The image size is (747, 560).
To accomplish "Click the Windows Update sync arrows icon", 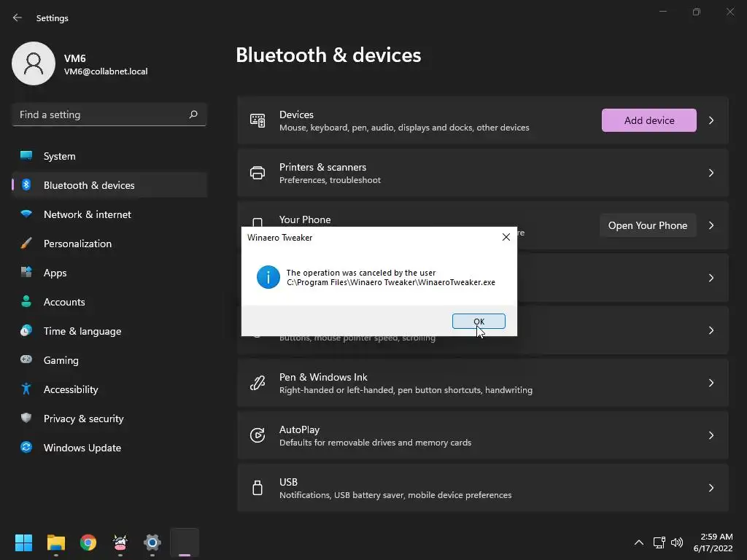I will (26, 447).
